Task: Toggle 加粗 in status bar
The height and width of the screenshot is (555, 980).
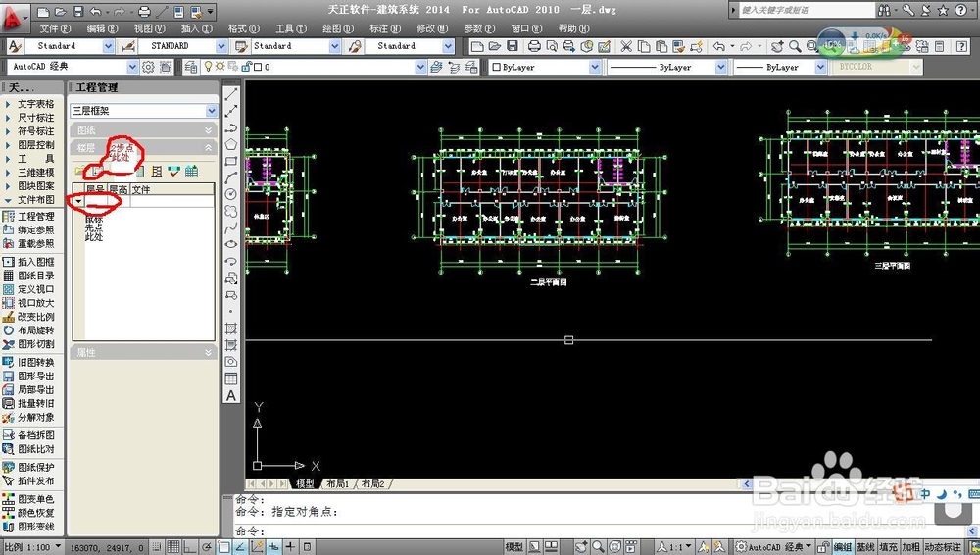Action: pyautogui.click(x=910, y=547)
